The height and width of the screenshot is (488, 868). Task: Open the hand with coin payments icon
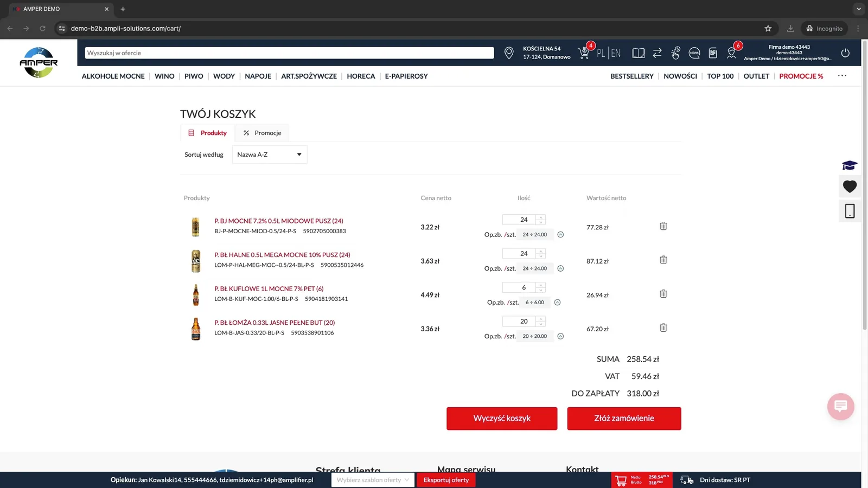tap(675, 53)
